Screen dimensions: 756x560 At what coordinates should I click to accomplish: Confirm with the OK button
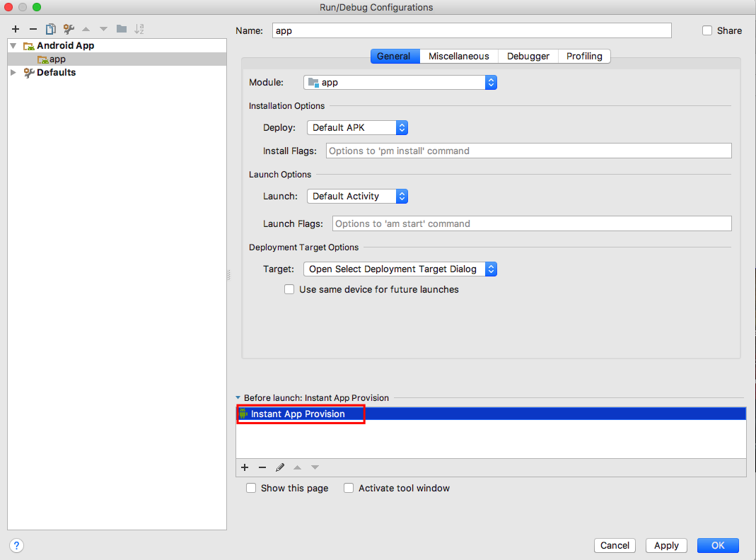tap(718, 546)
